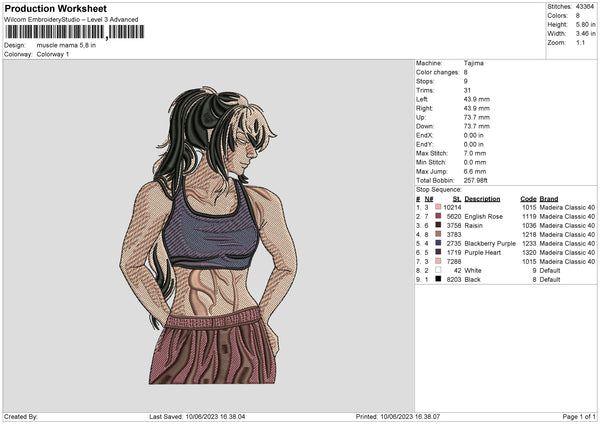Click the 'EndX:' label
This screenshot has width=600, height=424.
click(x=424, y=135)
